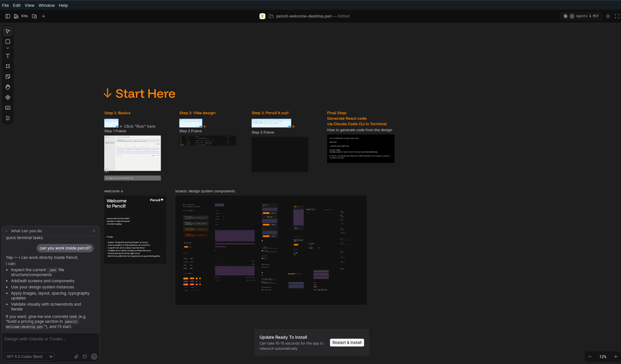The width and height of the screenshot is (621, 364).
Task: Select the Sticky Note tool
Action: coord(8,77)
